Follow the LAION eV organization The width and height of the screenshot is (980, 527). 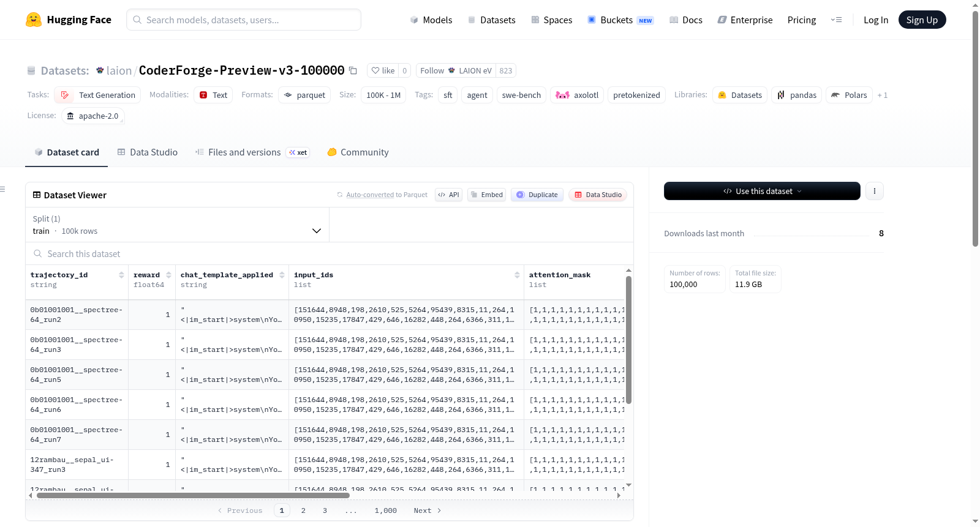(x=456, y=70)
